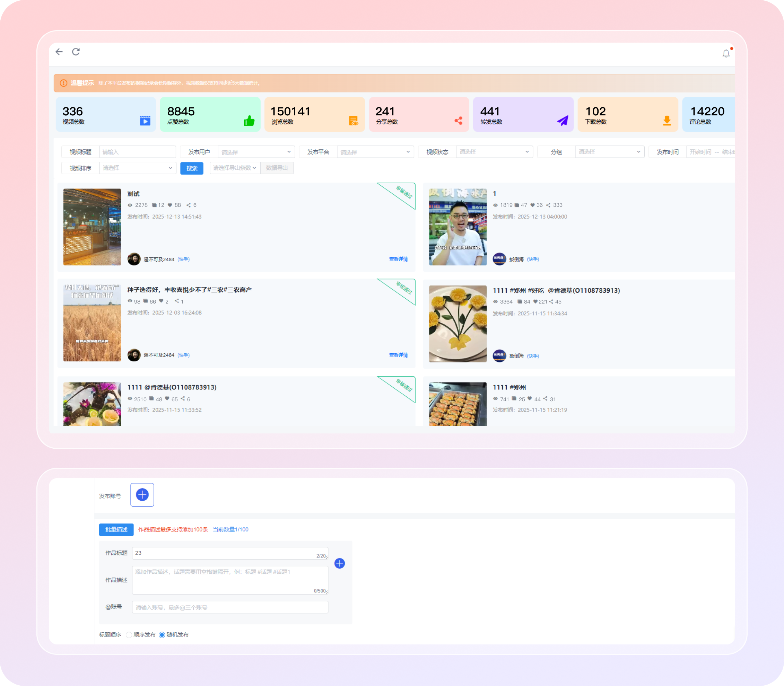Click the back arrow icon
The height and width of the screenshot is (686, 784).
[59, 52]
